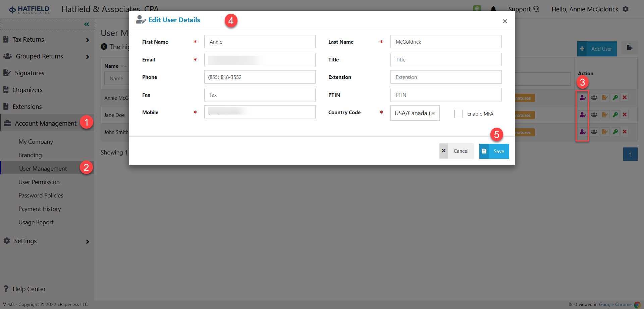This screenshot has width=644, height=309.
Task: Save the edited user details
Action: coord(494,151)
